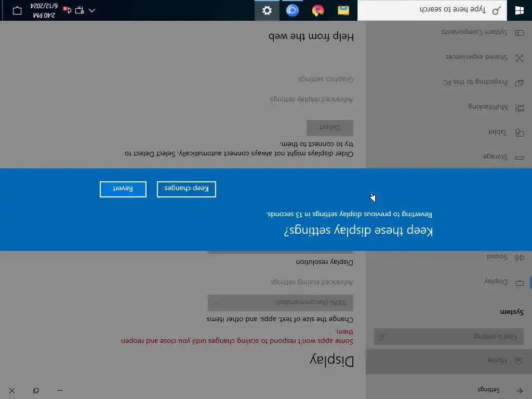Viewport: 532px width, 399px height.
Task: Click the Help from the web heading
Action: [311, 36]
